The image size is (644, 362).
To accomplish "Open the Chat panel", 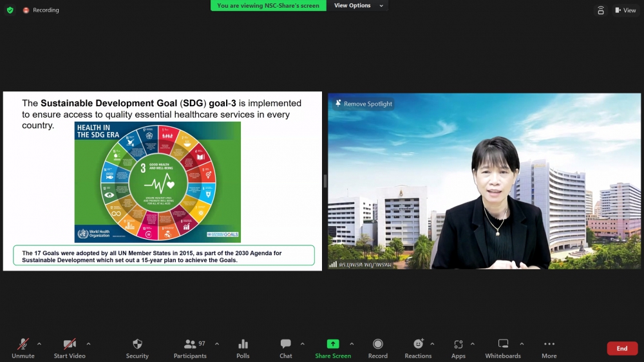I will click(x=286, y=348).
